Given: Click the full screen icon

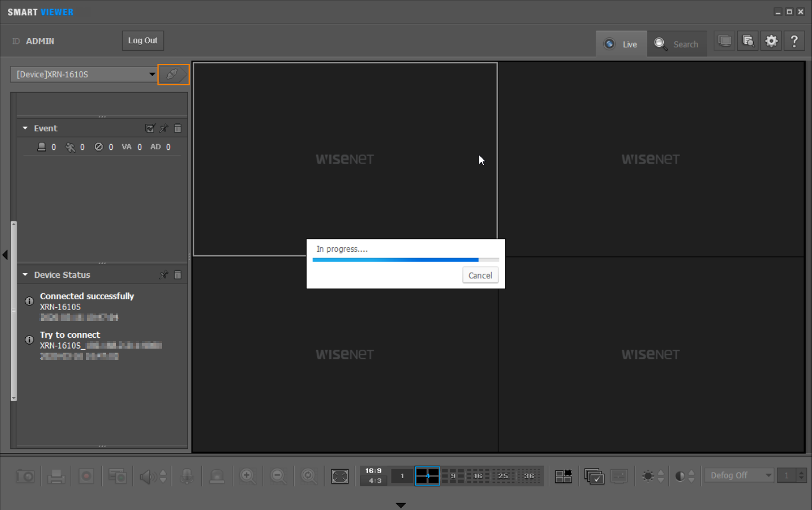Looking at the screenshot, I should [x=340, y=476].
